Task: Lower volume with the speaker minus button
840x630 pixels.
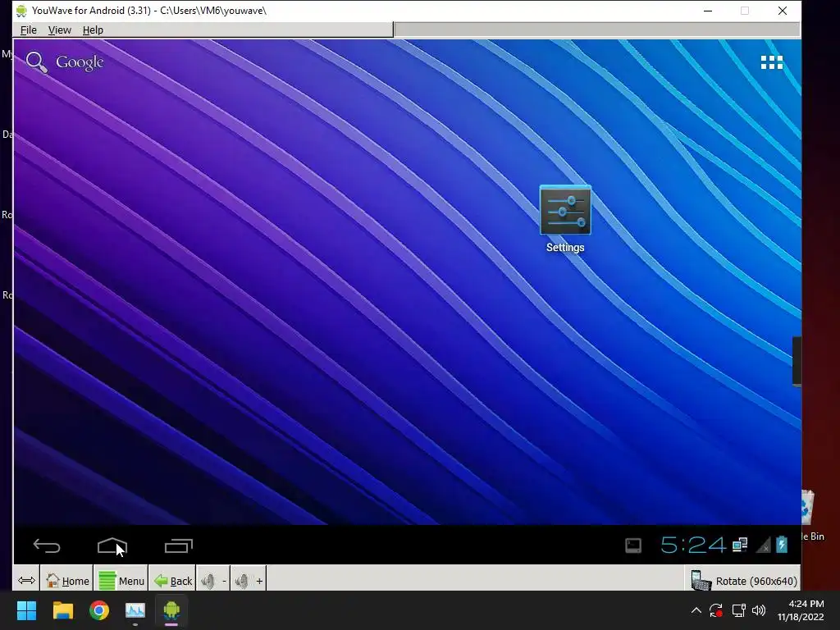Action: coord(213,581)
